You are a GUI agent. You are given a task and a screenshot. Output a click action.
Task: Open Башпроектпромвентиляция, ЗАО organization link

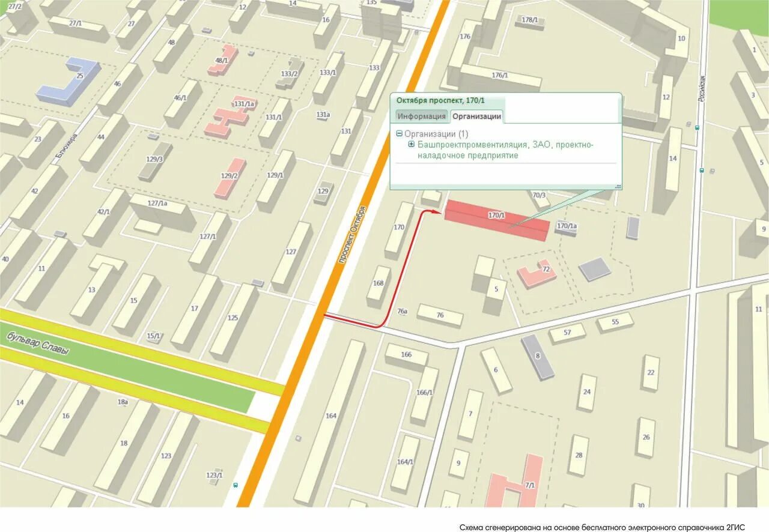505,150
